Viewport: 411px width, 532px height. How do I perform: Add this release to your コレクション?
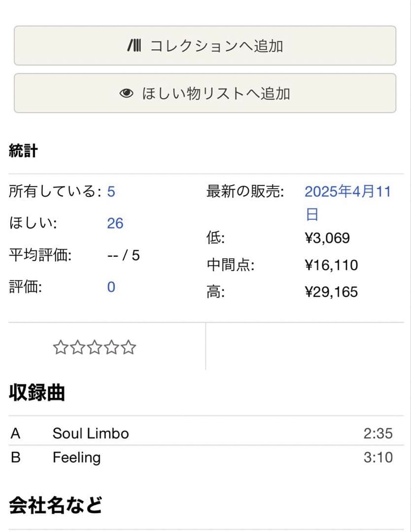205,46
